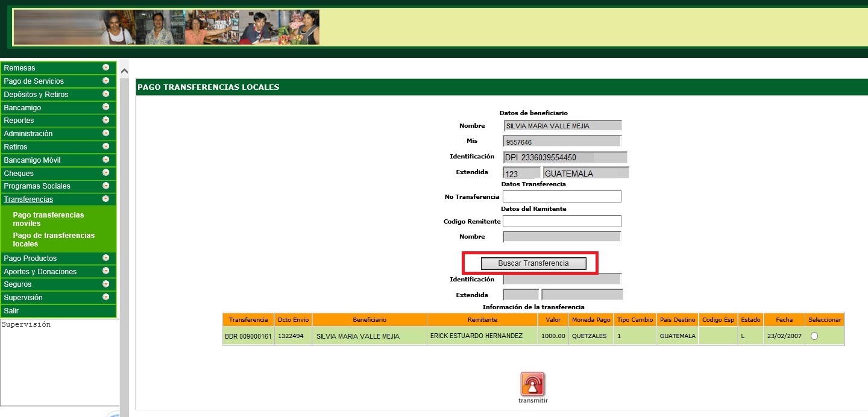Open Pago transferencias moviles link
The width and height of the screenshot is (868, 417).
click(48, 219)
